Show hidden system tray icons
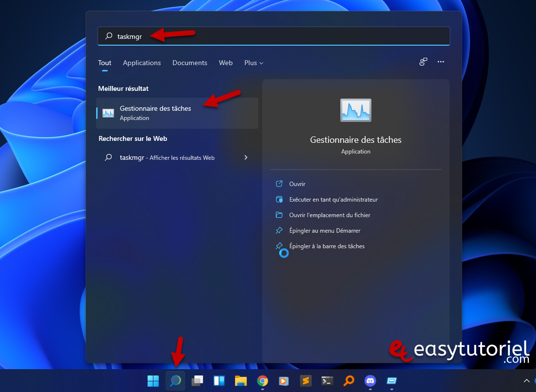Viewport: 536px width, 392px height. pos(526,381)
